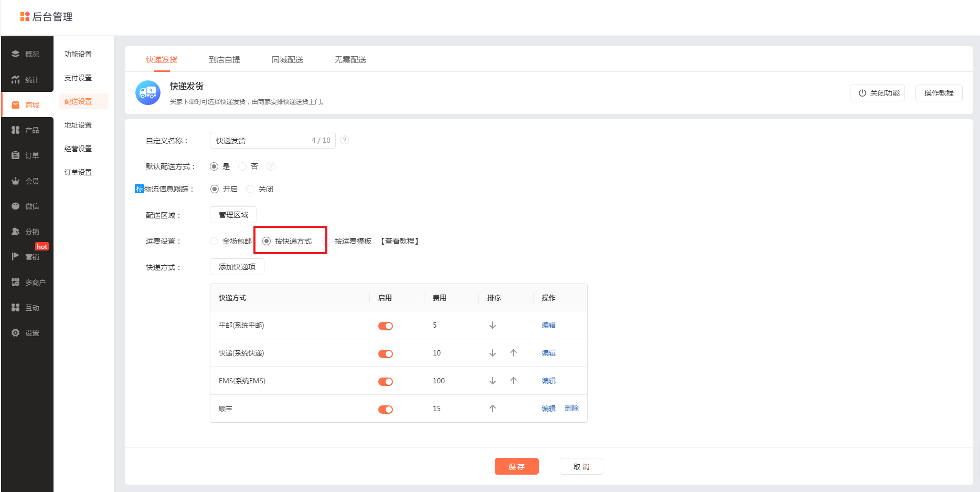Click 关闭功能 button

coord(877,93)
